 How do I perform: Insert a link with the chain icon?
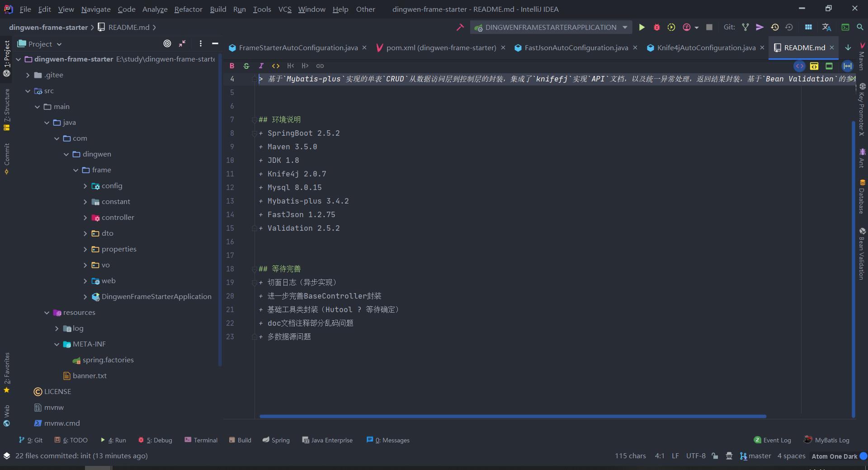(320, 66)
